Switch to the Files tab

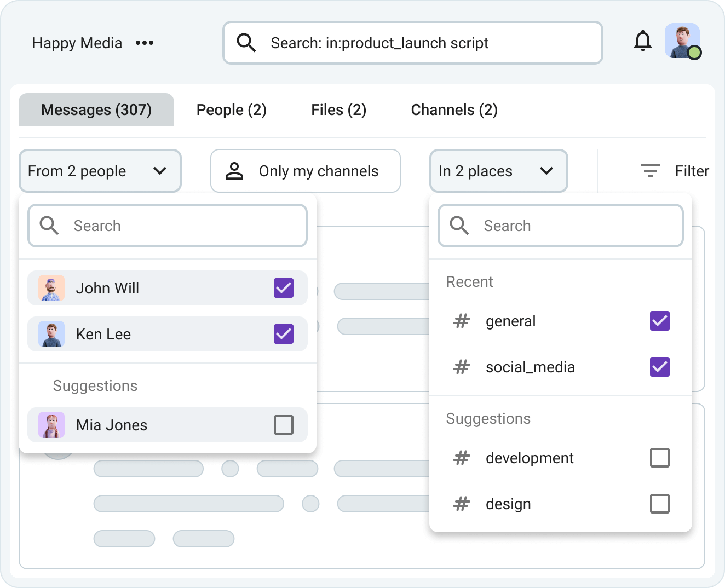click(x=338, y=109)
